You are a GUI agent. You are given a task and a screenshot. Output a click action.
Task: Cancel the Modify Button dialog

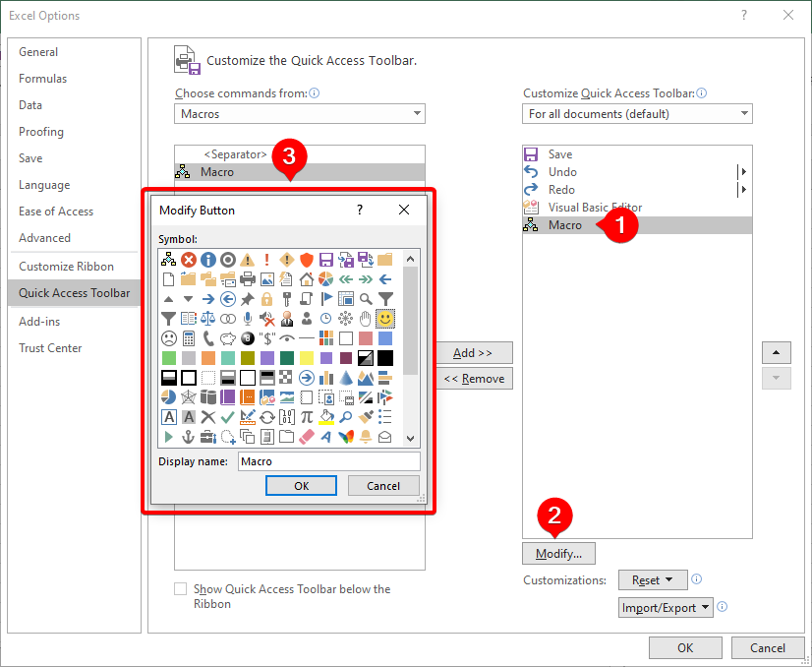(x=383, y=486)
